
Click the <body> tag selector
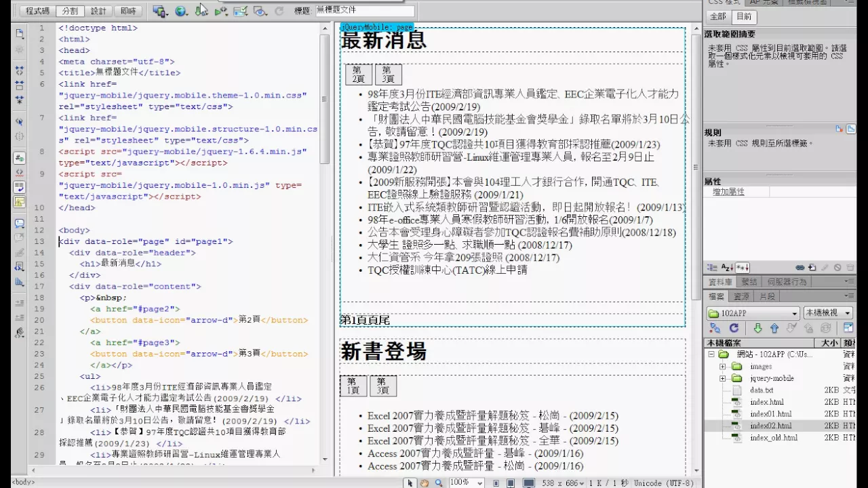23,483
